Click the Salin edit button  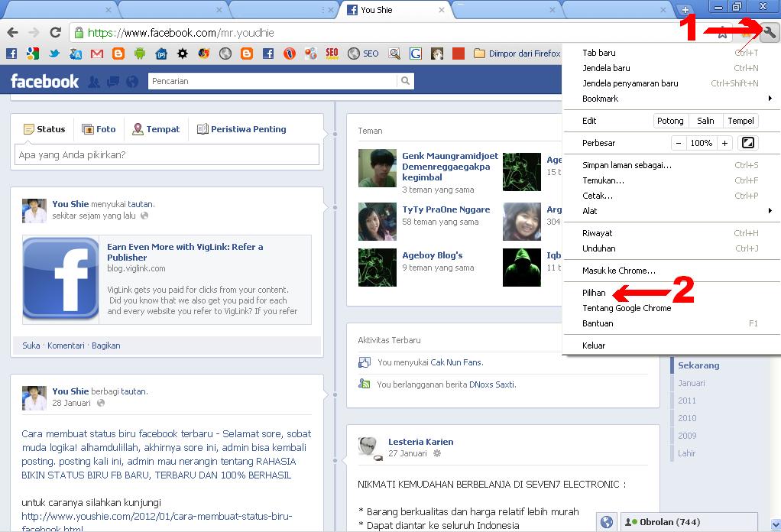705,121
